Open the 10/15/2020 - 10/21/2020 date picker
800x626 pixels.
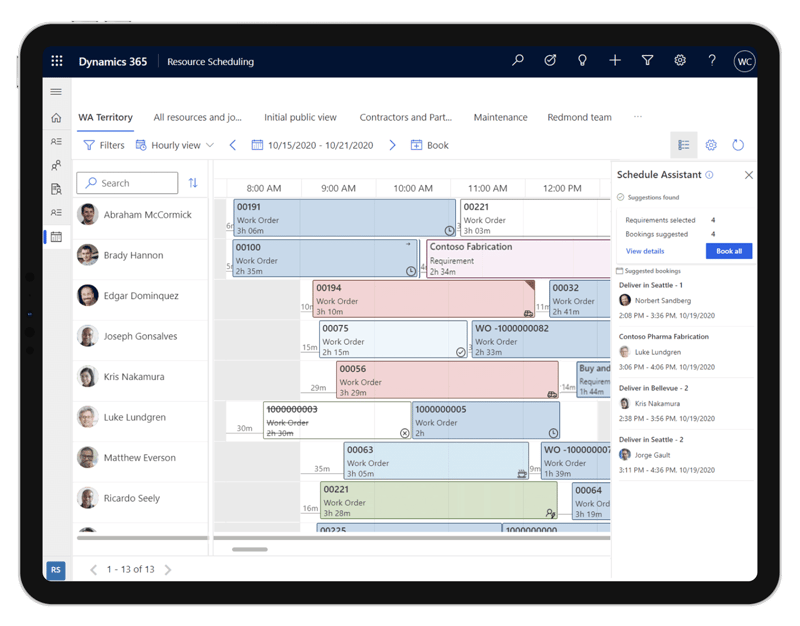[x=312, y=145]
